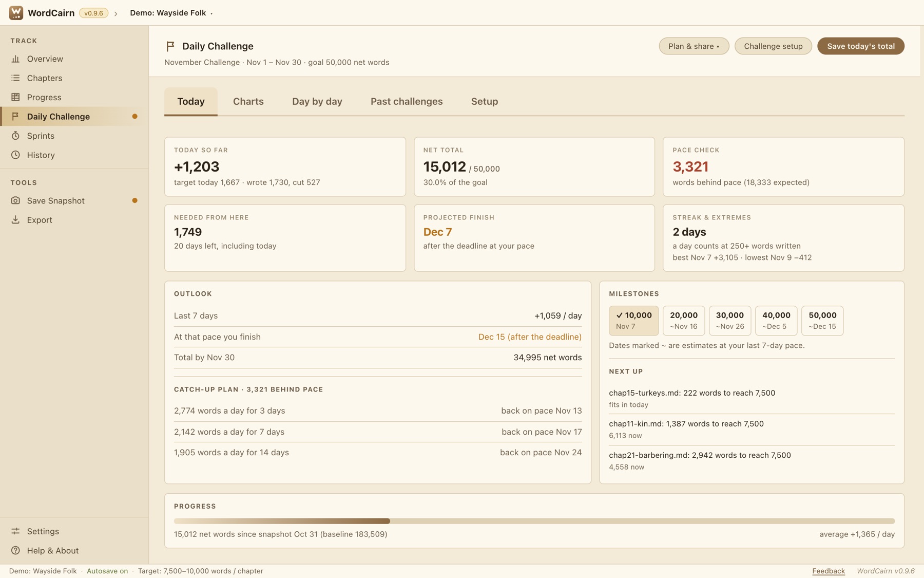Click the Save today's total button
The width and height of the screenshot is (924, 578).
click(x=861, y=46)
